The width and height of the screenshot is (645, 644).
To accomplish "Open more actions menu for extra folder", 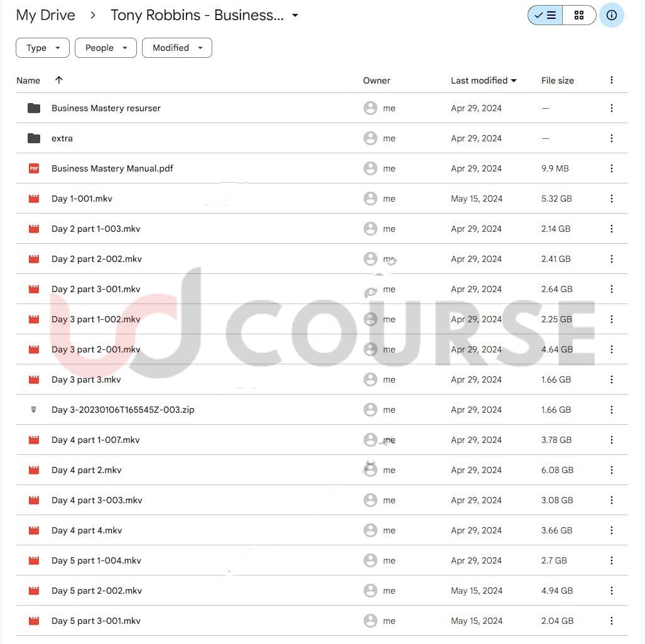I will click(x=611, y=138).
